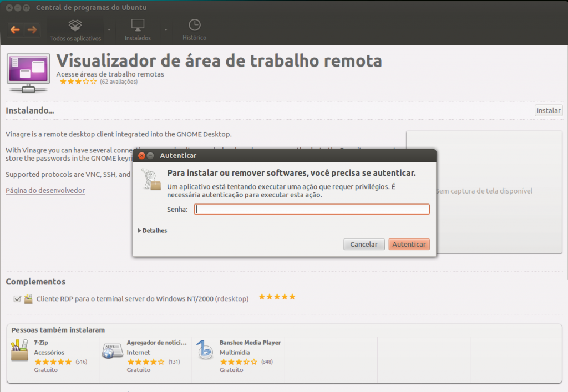Expand the Detalhes section
Viewport: 568px width, 392px height.
click(152, 231)
